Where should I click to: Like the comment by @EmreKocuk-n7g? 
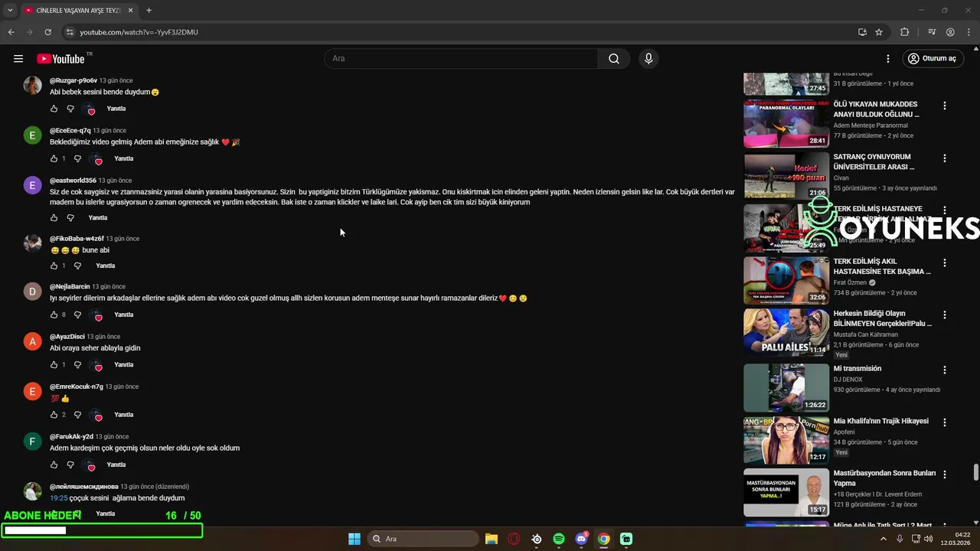click(54, 415)
